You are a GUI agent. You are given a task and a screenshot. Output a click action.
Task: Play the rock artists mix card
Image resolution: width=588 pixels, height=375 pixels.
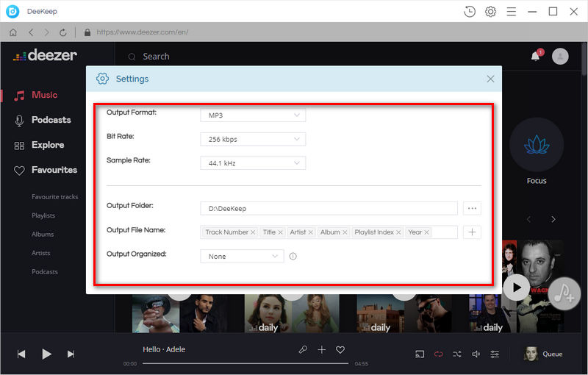click(517, 287)
